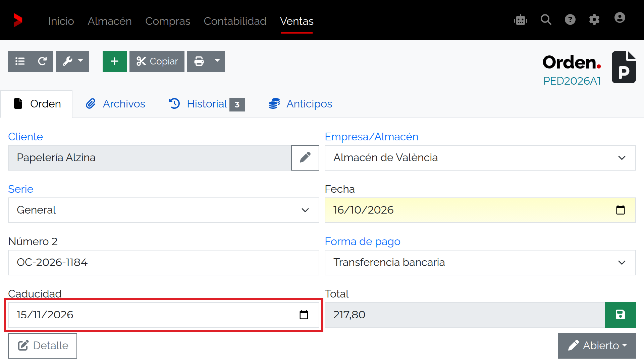Open the robot assistant icon
Viewport: 644px width, 364px height.
click(x=520, y=20)
